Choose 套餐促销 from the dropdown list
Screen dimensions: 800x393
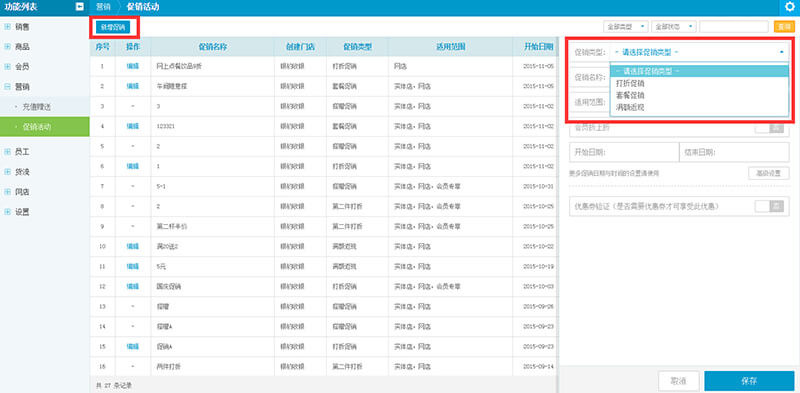coord(699,95)
